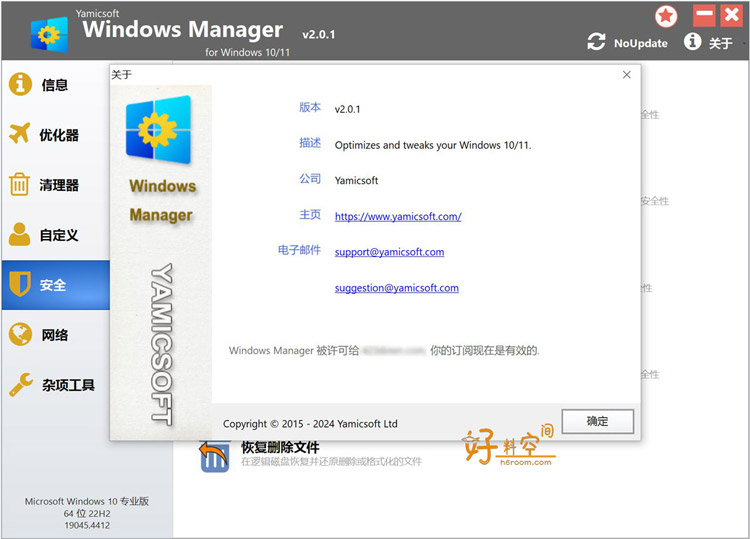The image size is (750, 539).
Task: Click the NoUpdate label in header
Action: 640,44
